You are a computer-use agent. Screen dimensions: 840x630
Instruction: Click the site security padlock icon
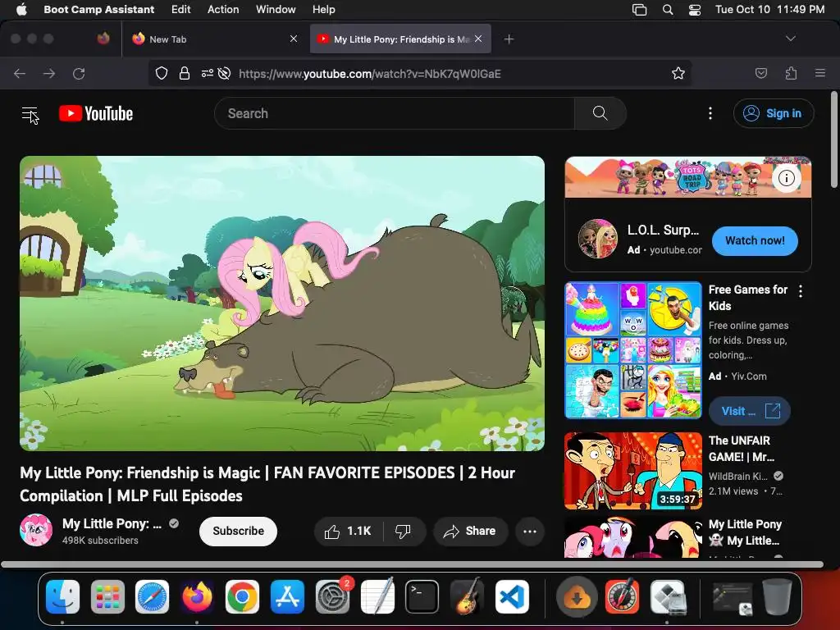point(185,73)
